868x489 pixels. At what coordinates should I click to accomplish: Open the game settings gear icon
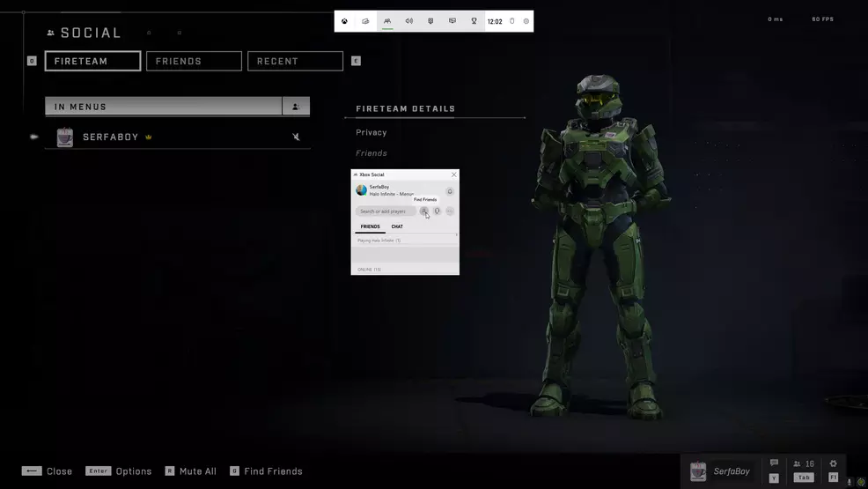pos(833,464)
